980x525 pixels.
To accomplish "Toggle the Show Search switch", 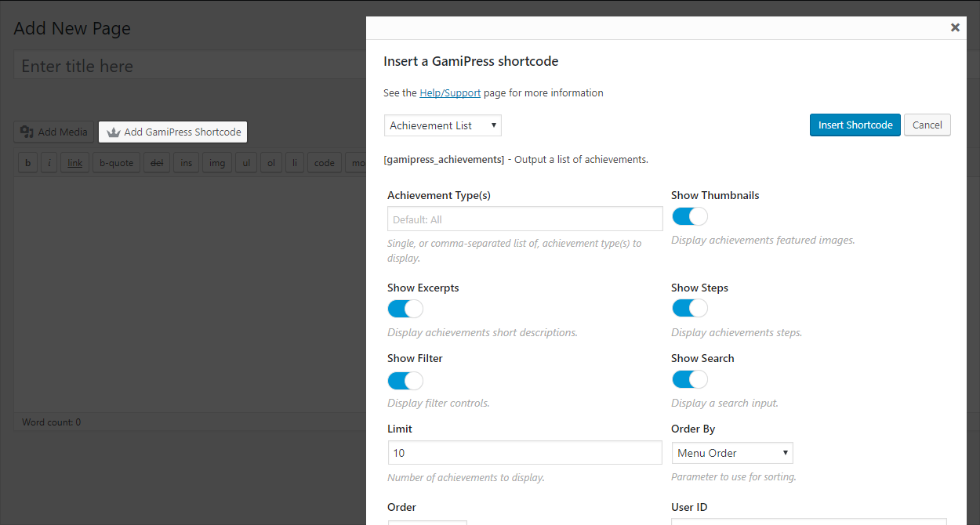I will (690, 379).
